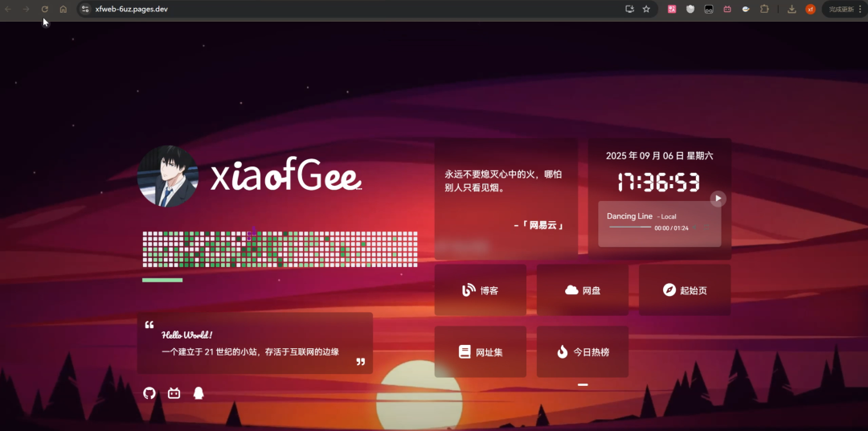Click the Dancing Line song title
Viewport: 868px width, 431px height.
629,216
